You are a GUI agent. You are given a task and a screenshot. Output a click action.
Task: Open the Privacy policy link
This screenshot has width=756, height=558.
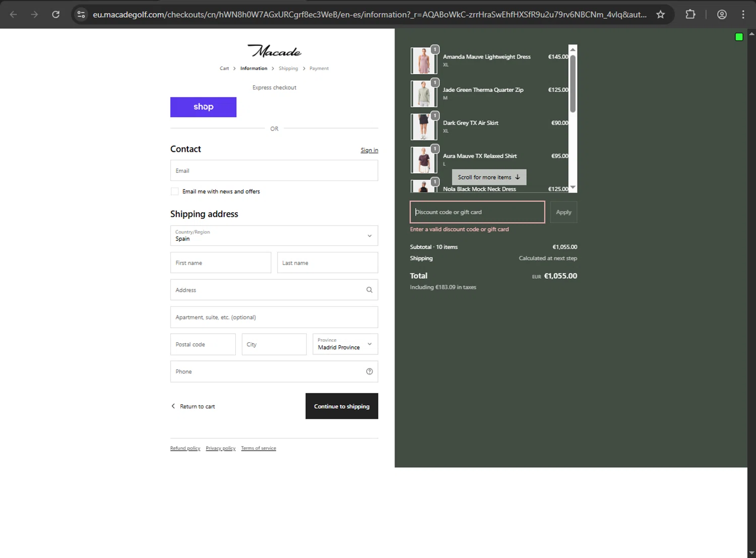coord(221,448)
